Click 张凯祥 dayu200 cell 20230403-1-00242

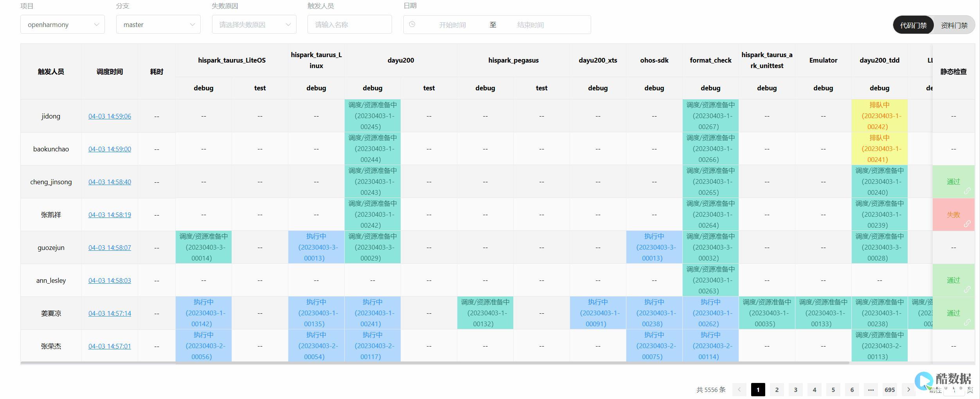pos(372,214)
